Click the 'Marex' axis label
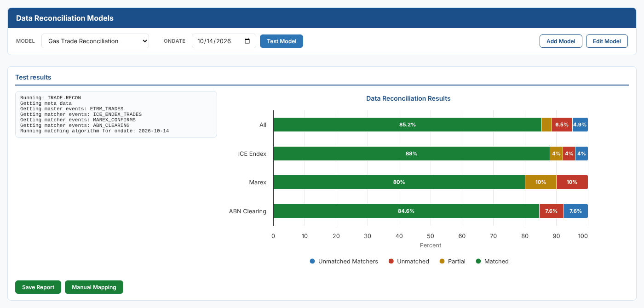The width and height of the screenshot is (644, 308). pos(258,182)
